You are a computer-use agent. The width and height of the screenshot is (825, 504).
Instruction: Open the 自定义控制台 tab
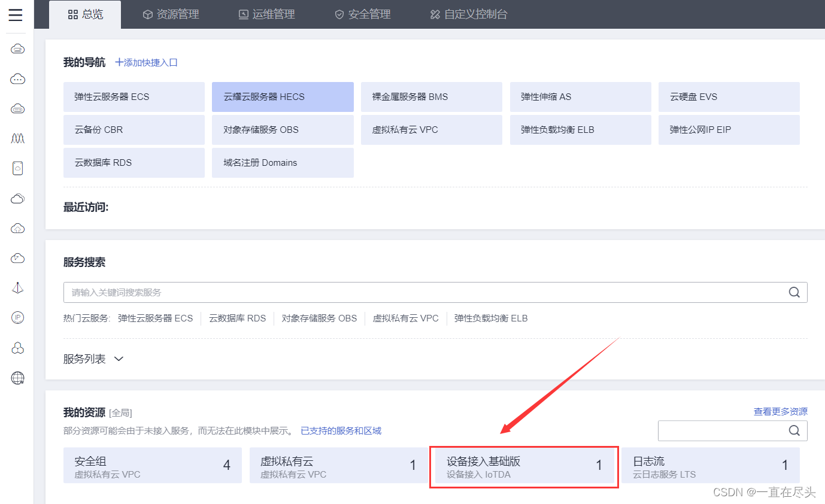469,14
